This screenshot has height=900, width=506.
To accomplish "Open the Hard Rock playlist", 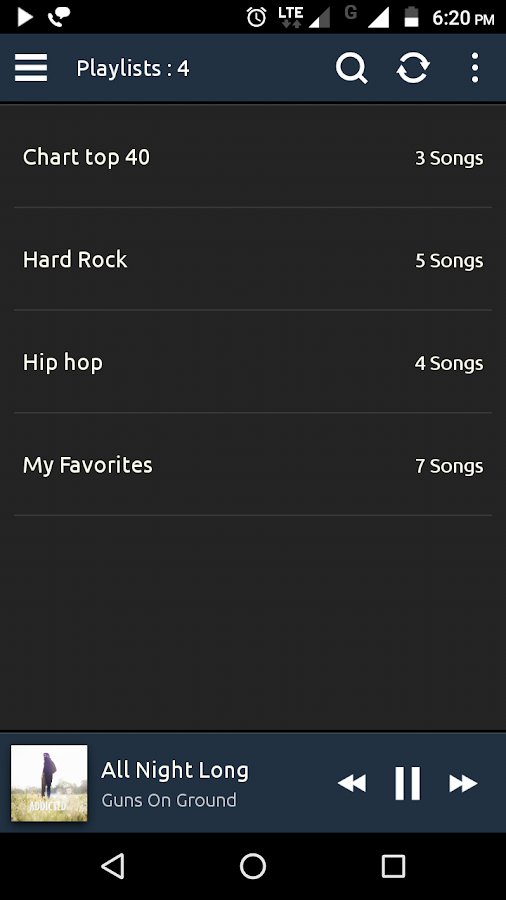I will coord(253,259).
